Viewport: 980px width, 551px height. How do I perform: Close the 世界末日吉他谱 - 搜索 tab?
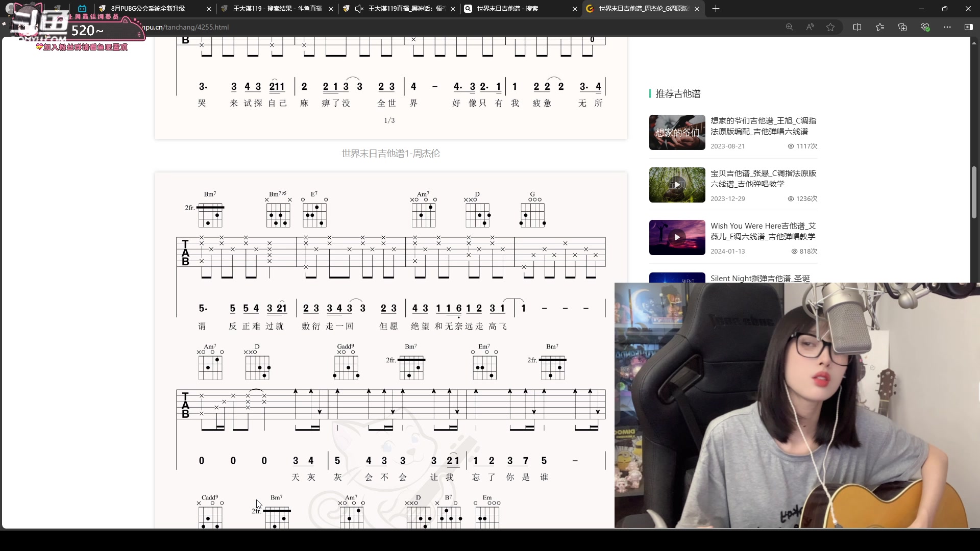coord(575,9)
